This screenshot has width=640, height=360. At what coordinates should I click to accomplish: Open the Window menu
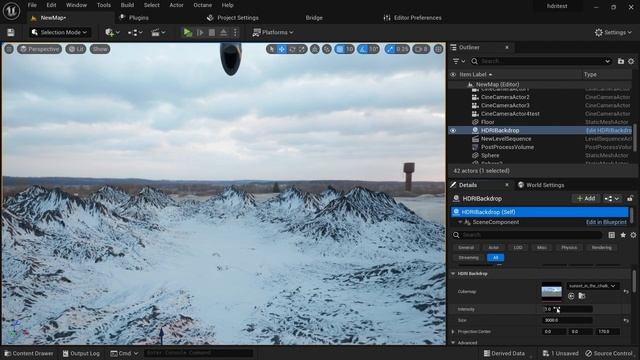click(76, 5)
